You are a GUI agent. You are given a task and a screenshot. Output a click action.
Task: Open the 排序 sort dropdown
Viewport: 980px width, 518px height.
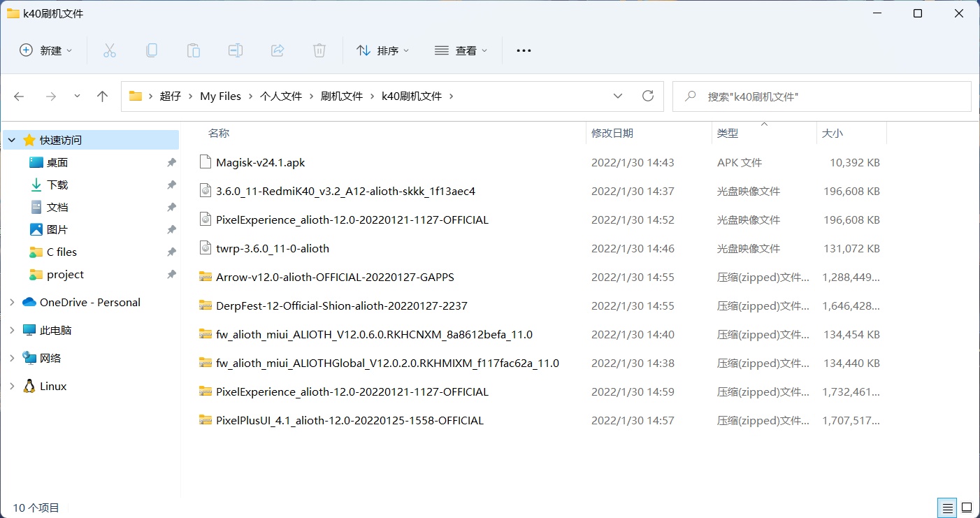click(x=382, y=50)
